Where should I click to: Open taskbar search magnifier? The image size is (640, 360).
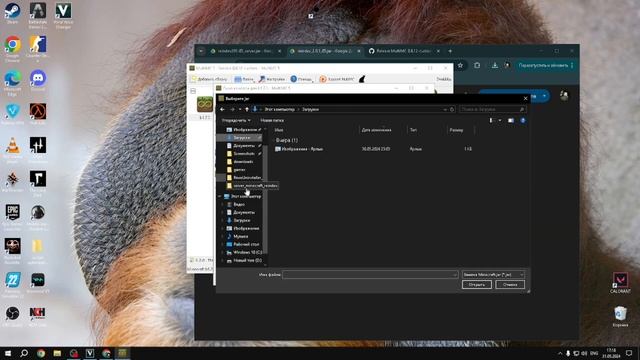click(x=24, y=353)
